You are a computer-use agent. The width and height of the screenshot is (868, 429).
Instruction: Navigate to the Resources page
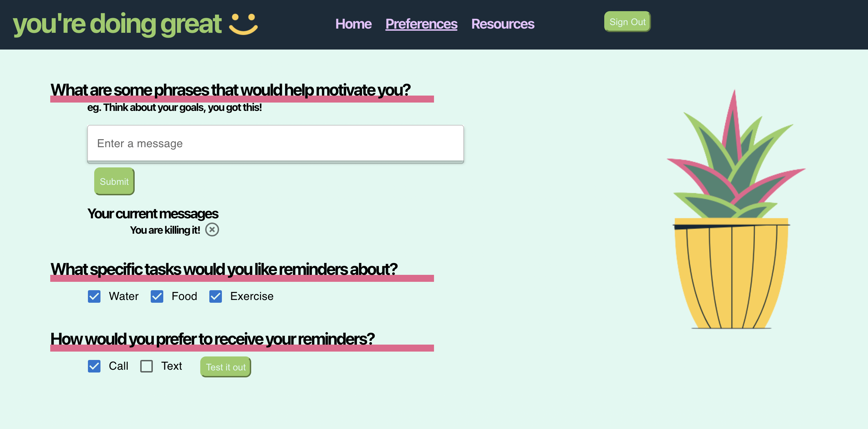point(502,24)
